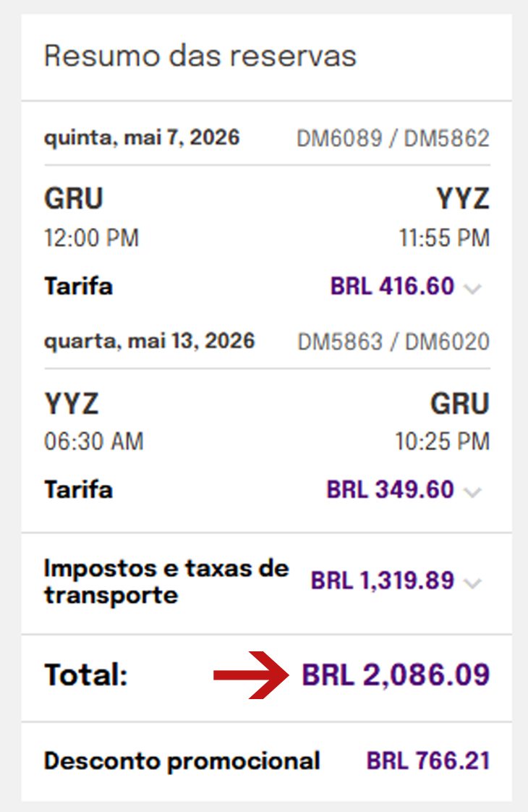Click flight numbers DM6089 / DM5862
The image size is (528, 812).
pyautogui.click(x=393, y=138)
